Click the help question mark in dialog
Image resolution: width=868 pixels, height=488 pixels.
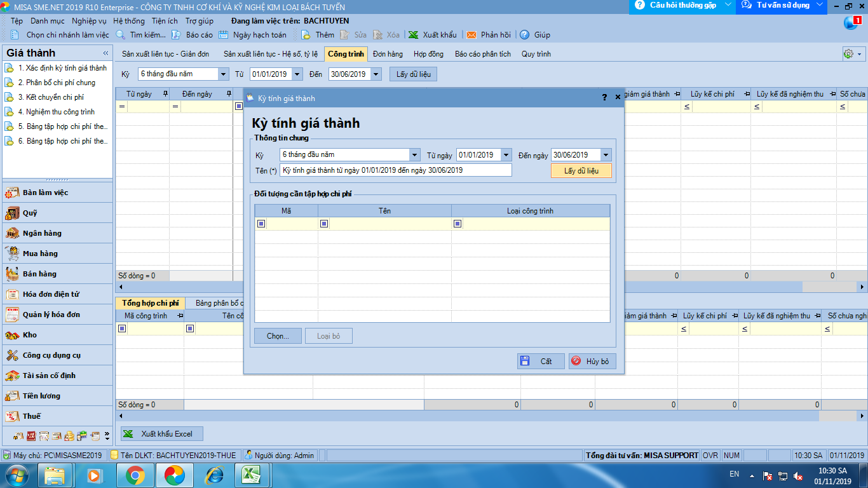604,98
